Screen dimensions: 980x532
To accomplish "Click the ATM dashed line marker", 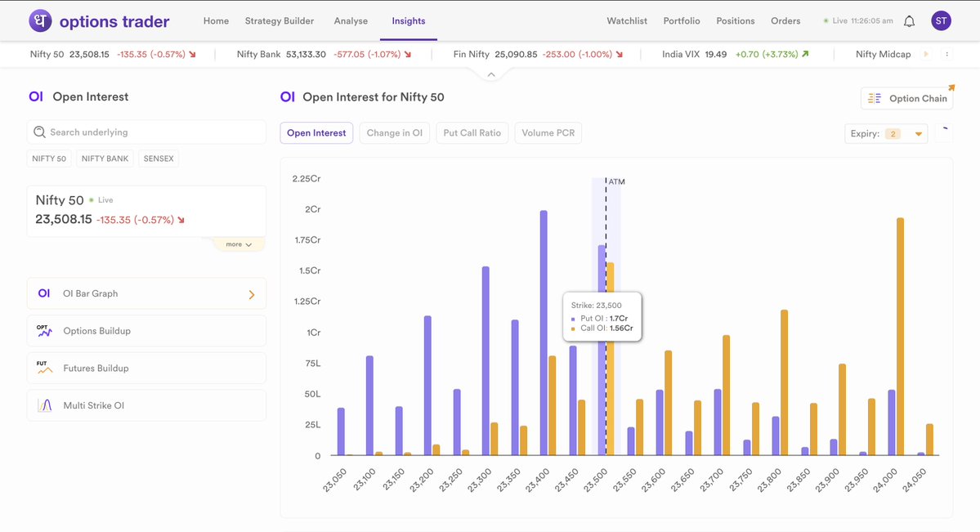I will (606, 315).
